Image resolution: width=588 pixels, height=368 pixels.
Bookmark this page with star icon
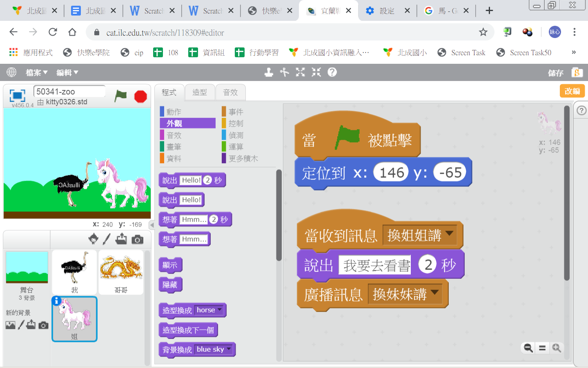pyautogui.click(x=483, y=32)
